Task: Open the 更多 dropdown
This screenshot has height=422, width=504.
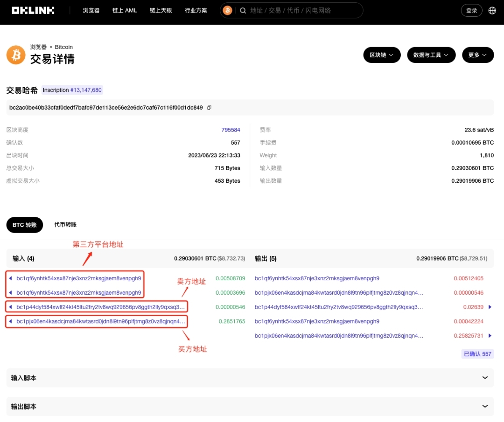Action: click(x=477, y=55)
